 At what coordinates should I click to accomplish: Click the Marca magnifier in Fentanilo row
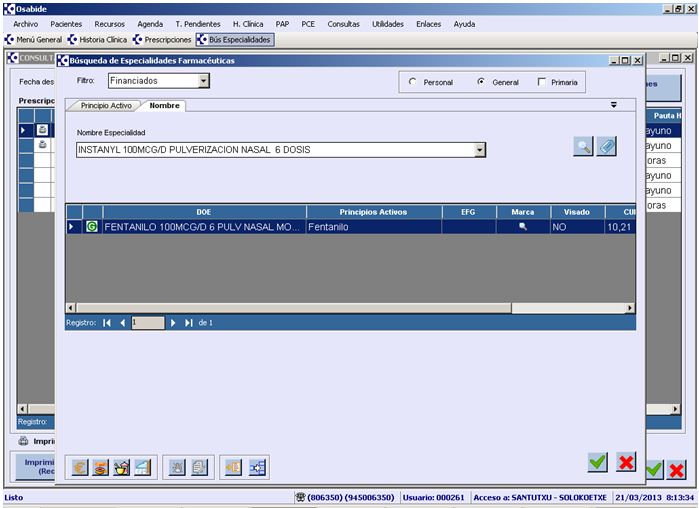(521, 227)
